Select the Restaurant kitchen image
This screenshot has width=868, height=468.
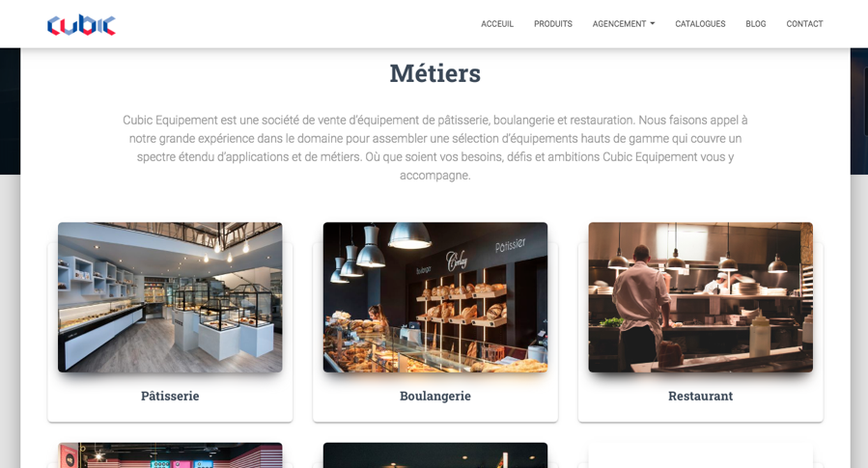click(x=700, y=297)
